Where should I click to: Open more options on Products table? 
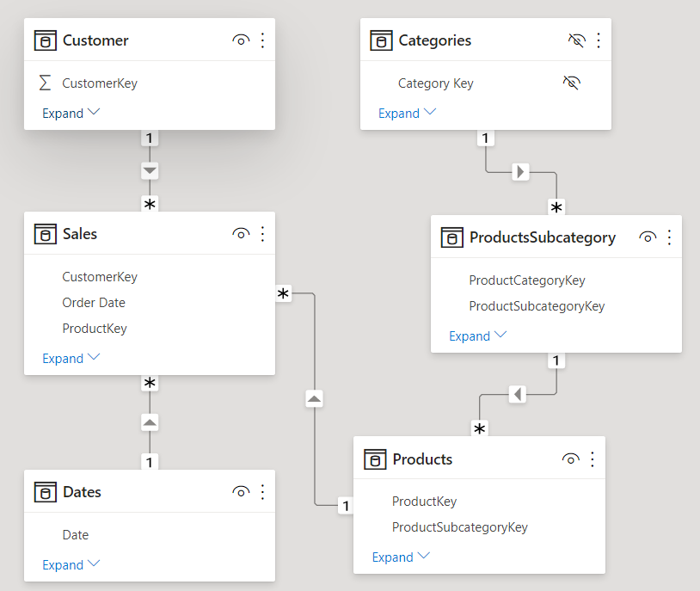point(593,459)
